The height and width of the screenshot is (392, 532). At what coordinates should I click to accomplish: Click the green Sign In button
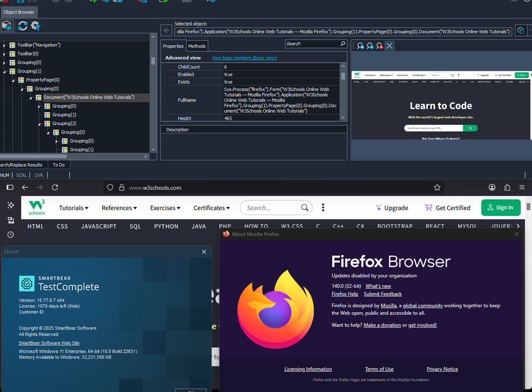(501, 207)
